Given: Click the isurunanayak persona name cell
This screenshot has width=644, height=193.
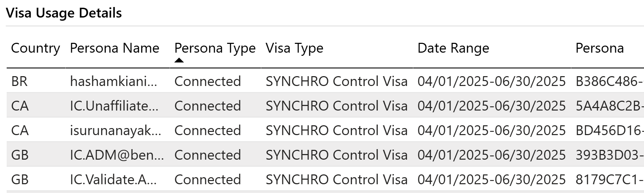Looking at the screenshot, I should [x=116, y=131].
